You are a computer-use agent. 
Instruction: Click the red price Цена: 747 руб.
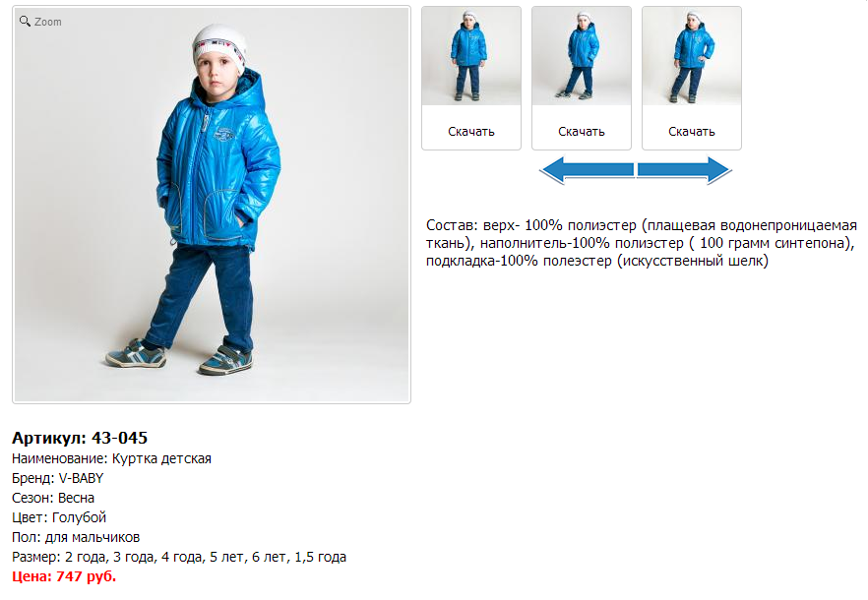point(64,576)
